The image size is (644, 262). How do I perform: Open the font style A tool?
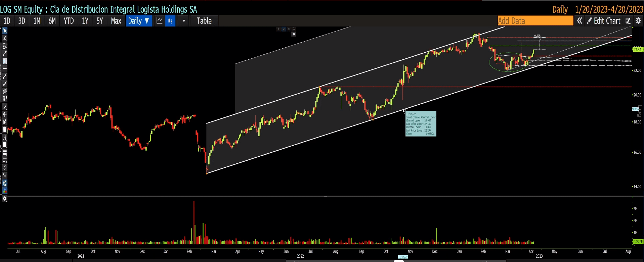(5, 138)
